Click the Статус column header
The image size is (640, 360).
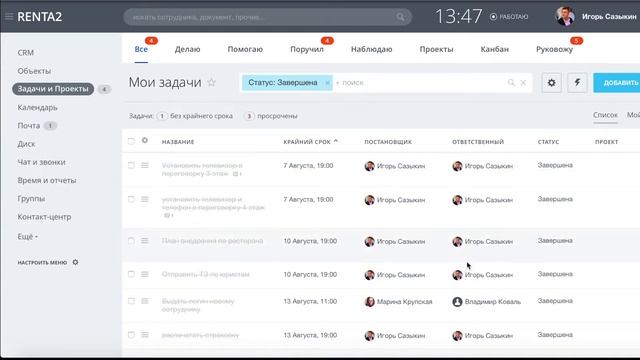[548, 142]
